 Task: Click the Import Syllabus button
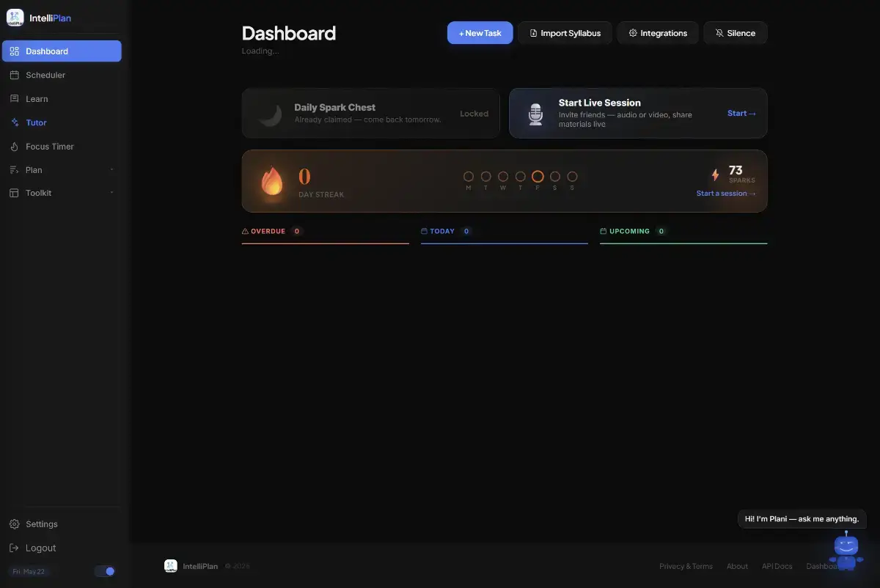(565, 33)
